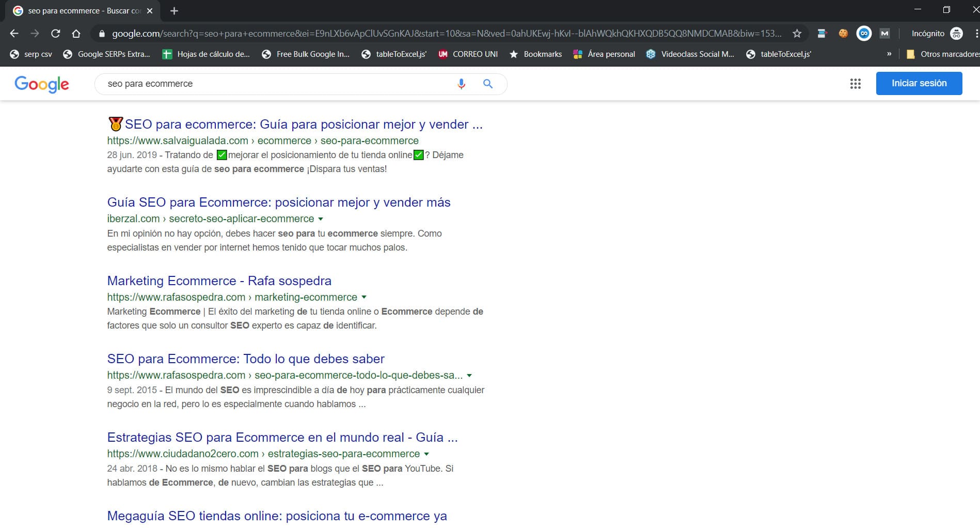Click the forward navigation arrow
Screen dimensions: 980x528
(x=35, y=34)
